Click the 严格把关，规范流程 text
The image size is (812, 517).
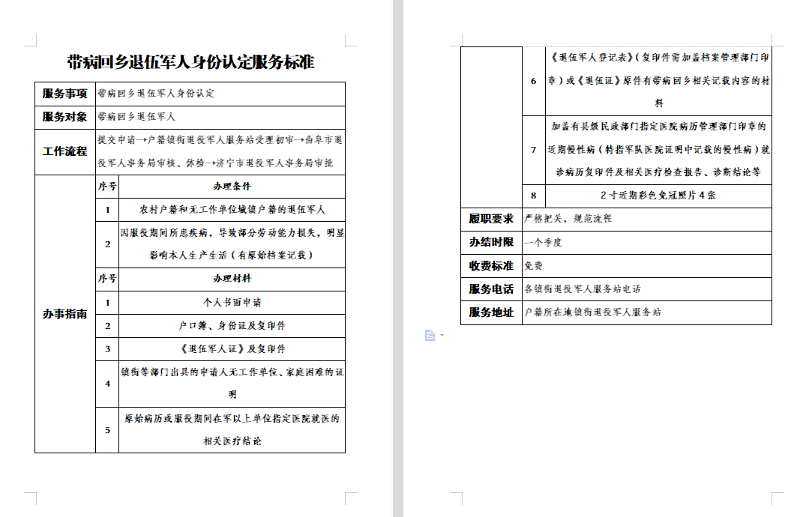tap(568, 219)
